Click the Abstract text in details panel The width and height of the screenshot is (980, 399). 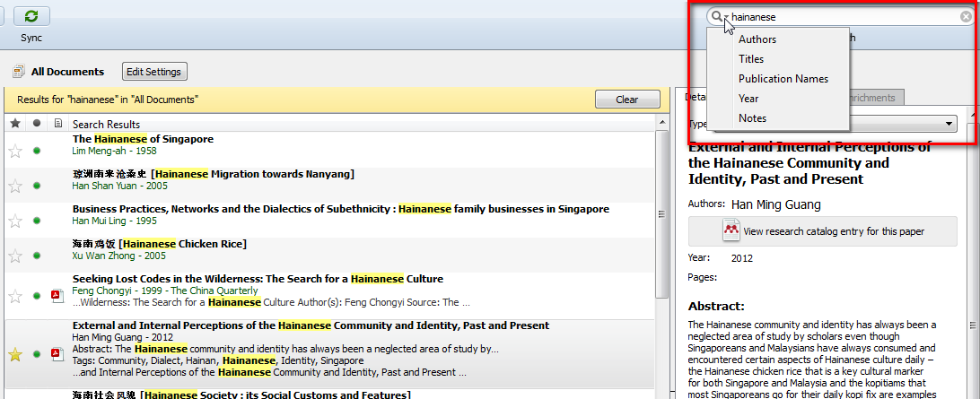point(812,359)
